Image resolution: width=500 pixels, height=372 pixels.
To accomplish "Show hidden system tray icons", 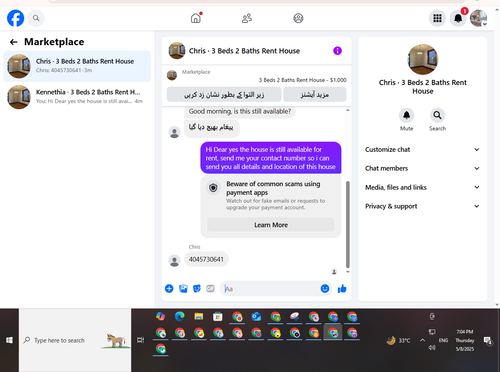I will click(422, 340).
